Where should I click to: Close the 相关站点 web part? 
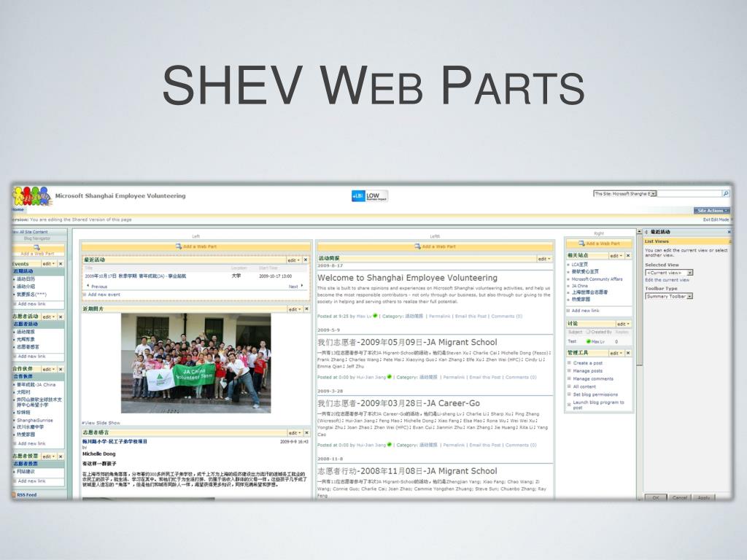tap(628, 256)
